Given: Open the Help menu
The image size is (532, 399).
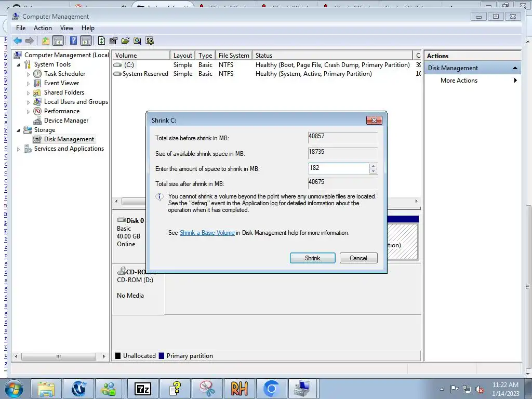Looking at the screenshot, I should click(88, 28).
